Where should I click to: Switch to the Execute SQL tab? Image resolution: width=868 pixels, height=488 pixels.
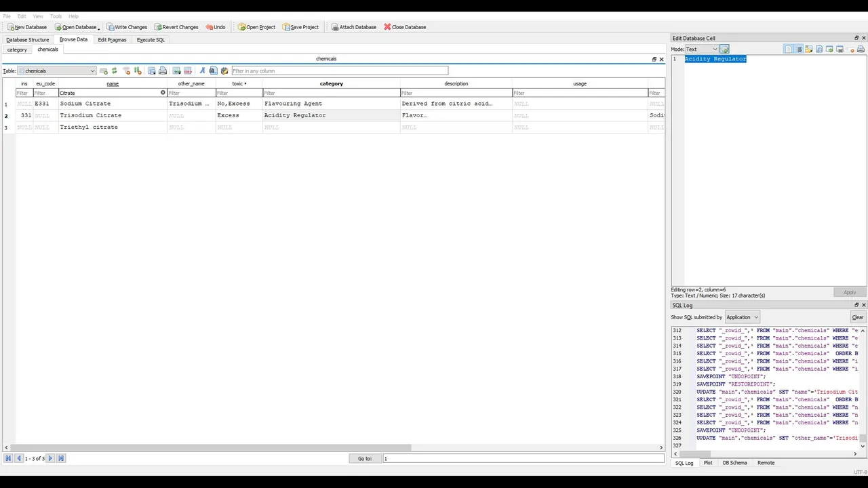click(x=151, y=39)
